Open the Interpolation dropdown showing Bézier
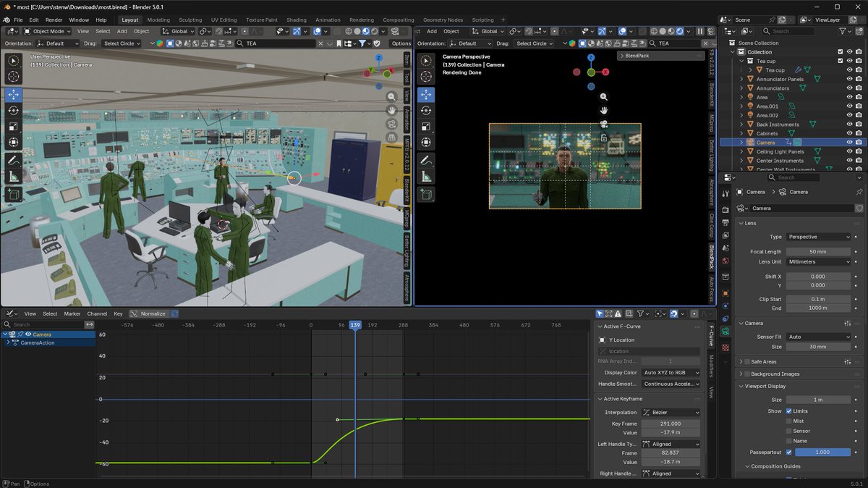This screenshot has height=488, width=868. [669, 411]
